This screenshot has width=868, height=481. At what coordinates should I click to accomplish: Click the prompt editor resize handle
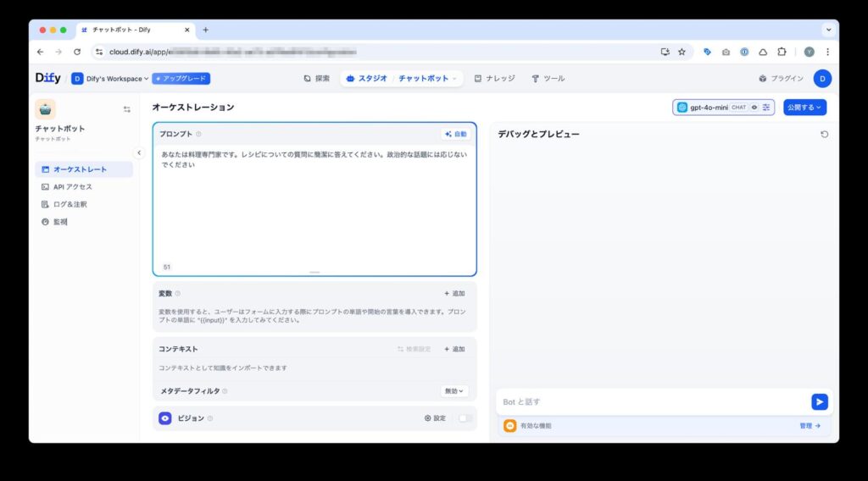314,272
